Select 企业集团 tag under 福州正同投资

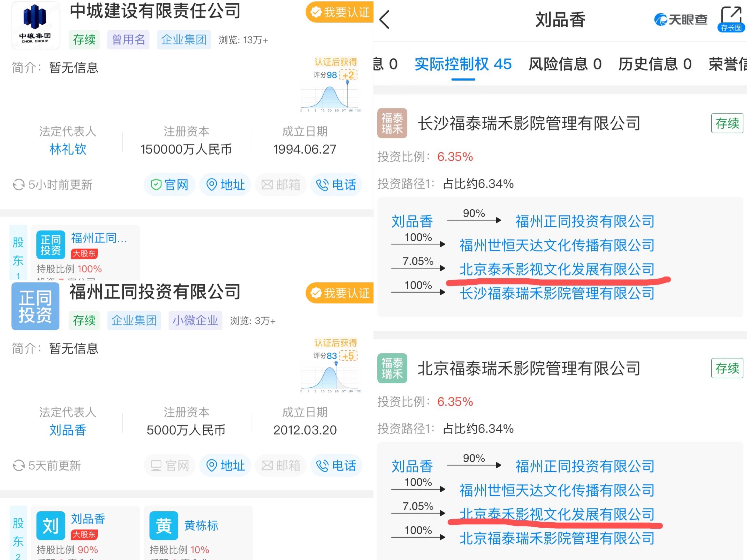tap(134, 320)
